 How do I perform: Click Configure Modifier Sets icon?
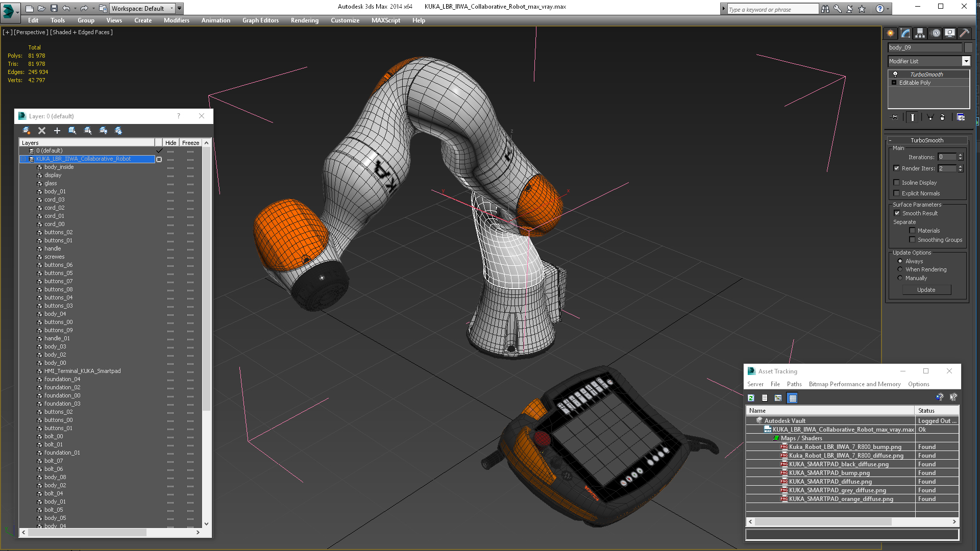tap(961, 117)
